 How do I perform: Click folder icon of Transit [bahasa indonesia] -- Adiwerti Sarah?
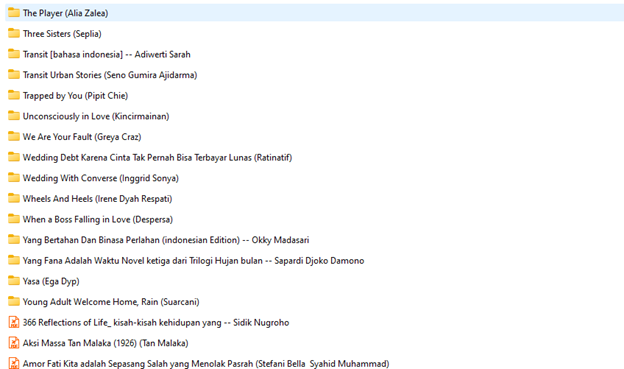tap(14, 54)
